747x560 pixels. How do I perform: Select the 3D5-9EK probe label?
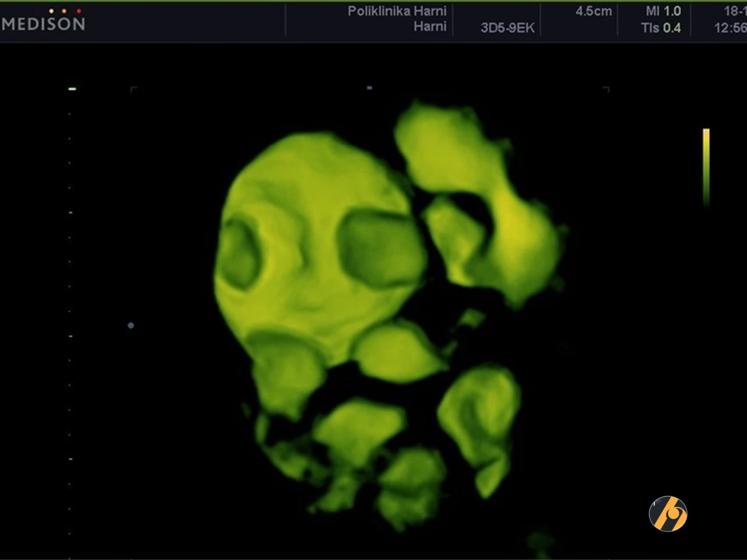coord(507,28)
